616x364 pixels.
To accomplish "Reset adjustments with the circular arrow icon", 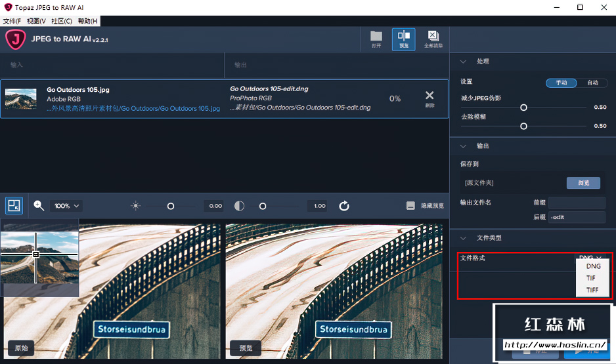I will coord(344,205).
